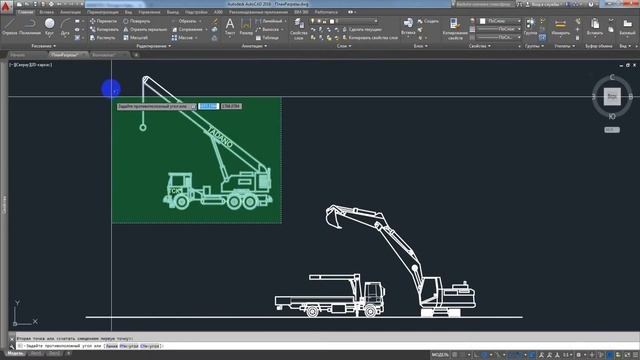Expand the Слои panel
Viewport: 640px width, 360px height.
pyautogui.click(x=344, y=46)
